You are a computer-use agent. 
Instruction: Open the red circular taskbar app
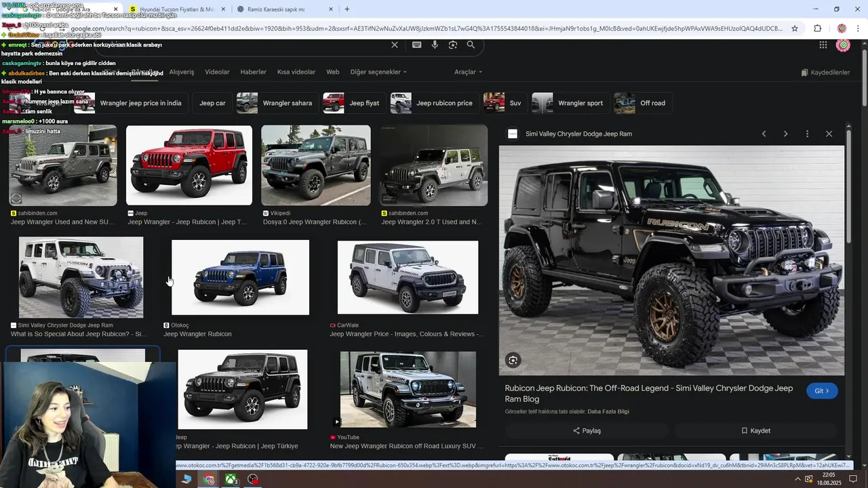[253, 479]
